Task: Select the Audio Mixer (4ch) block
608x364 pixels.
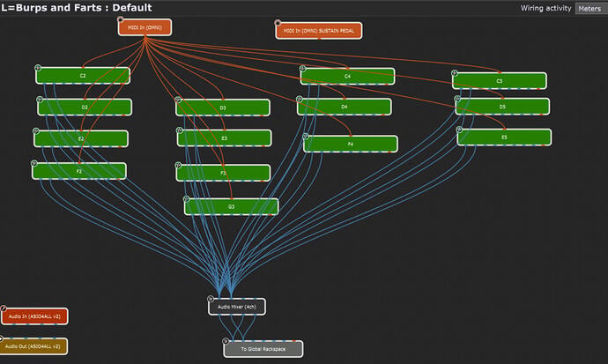Action: click(237, 307)
